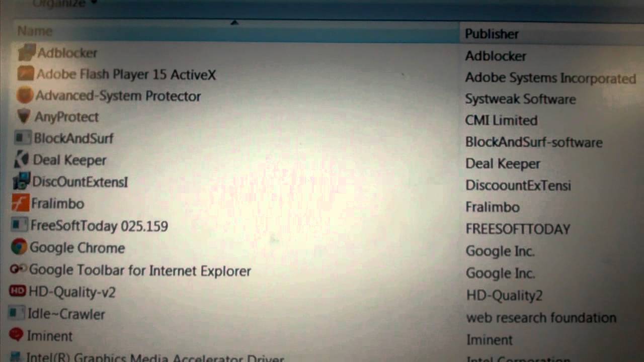Click the Google Chrome icon
This screenshot has width=644, height=362.
(x=19, y=247)
